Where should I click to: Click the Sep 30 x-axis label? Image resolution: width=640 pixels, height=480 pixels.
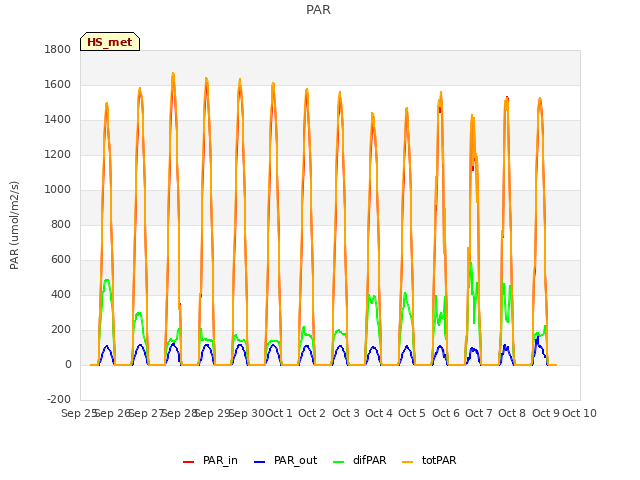[x=247, y=413]
